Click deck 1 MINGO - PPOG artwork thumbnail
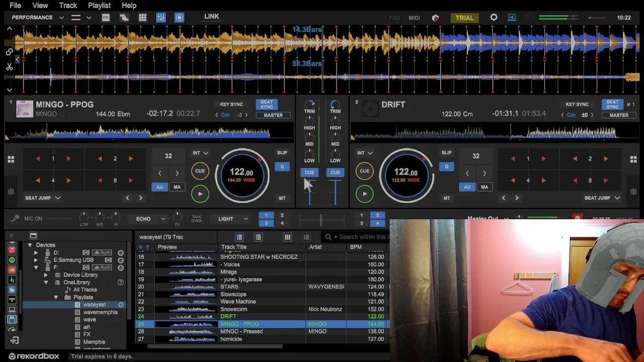This screenshot has height=362, width=644. point(24,108)
